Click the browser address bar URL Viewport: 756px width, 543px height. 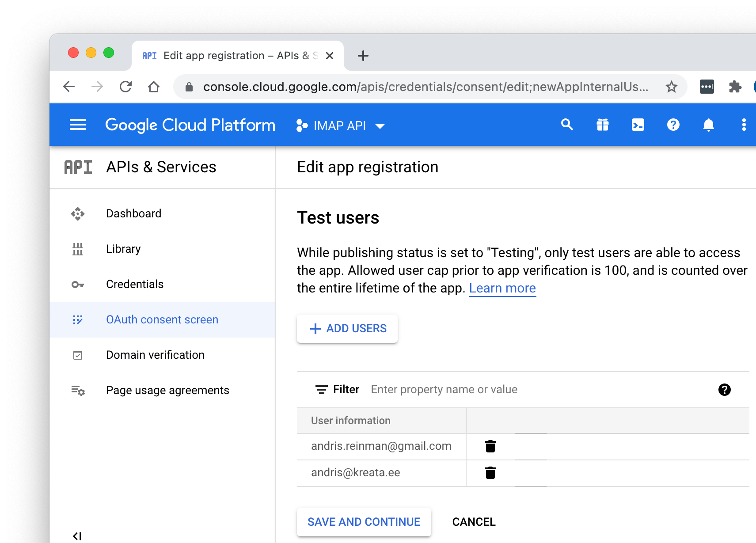[425, 87]
